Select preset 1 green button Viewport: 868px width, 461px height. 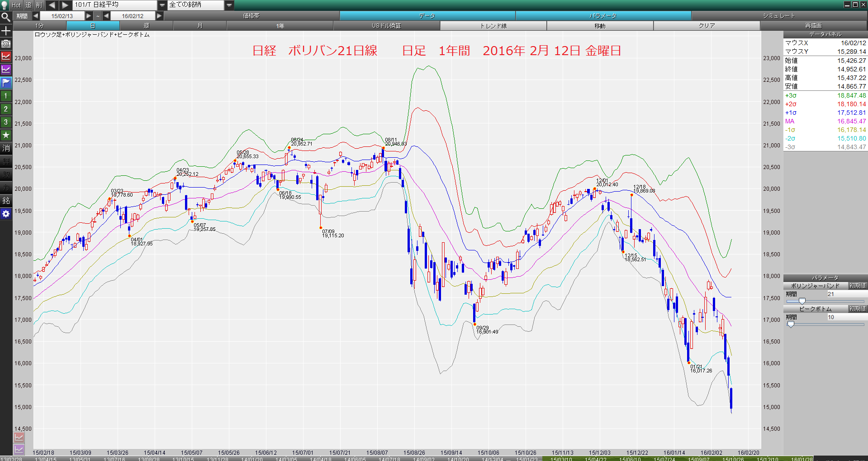[6, 96]
